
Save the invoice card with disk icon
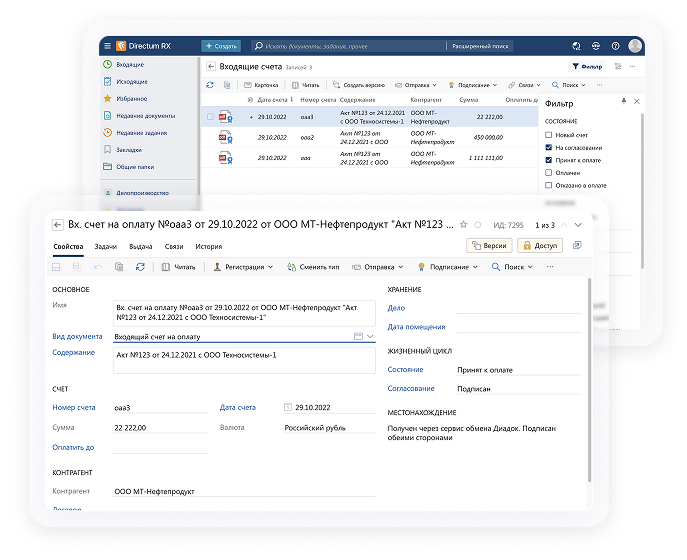click(56, 267)
